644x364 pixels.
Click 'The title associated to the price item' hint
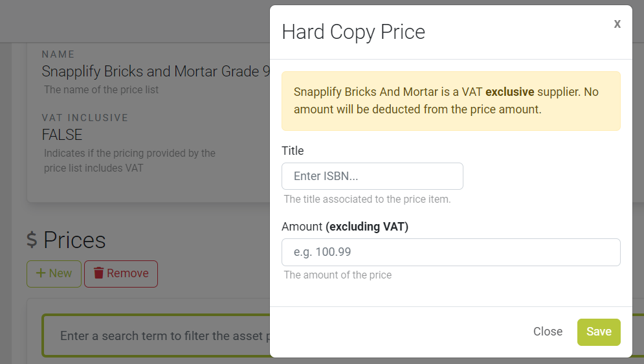click(367, 199)
